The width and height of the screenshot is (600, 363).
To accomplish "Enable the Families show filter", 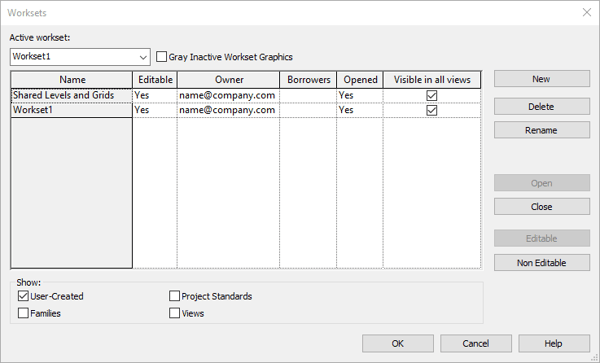I will [x=23, y=313].
